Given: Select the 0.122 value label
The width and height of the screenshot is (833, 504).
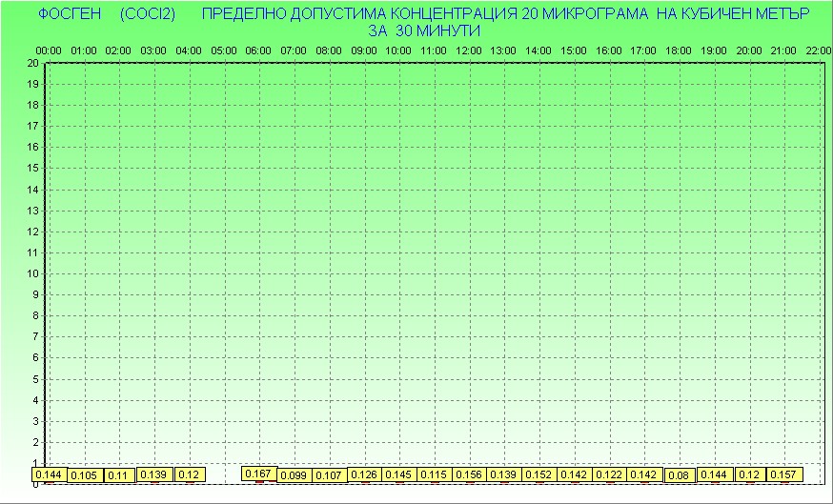Looking at the screenshot, I should click(609, 474).
